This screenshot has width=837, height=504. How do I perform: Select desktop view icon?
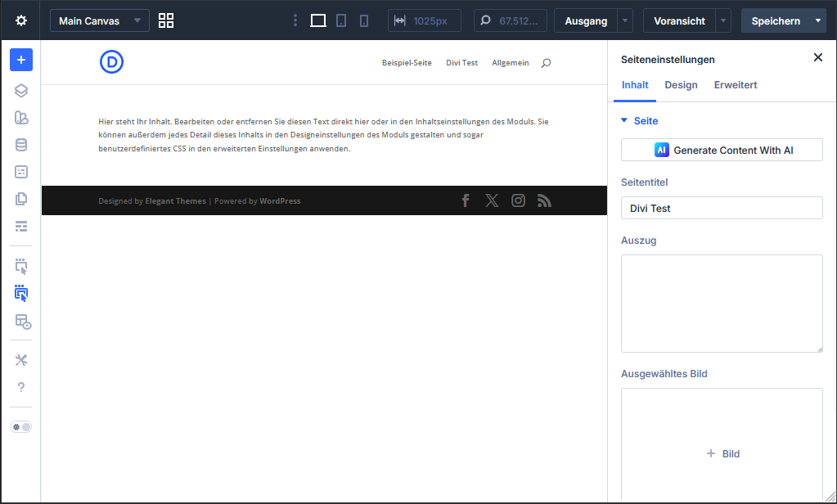click(318, 20)
